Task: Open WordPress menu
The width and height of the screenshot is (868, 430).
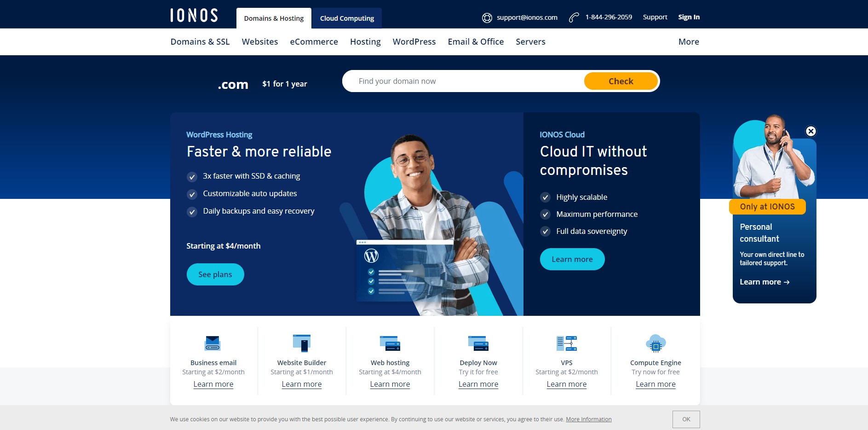Action: (x=414, y=41)
